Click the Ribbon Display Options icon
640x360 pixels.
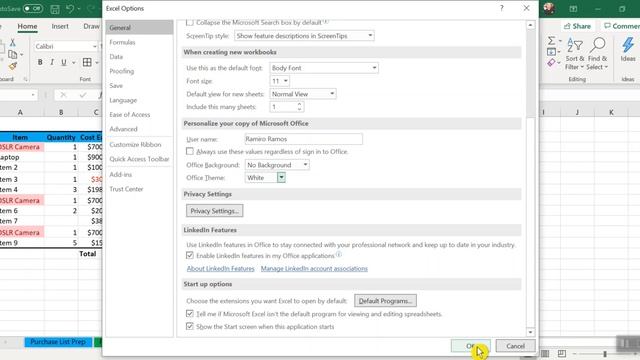pyautogui.click(x=573, y=9)
